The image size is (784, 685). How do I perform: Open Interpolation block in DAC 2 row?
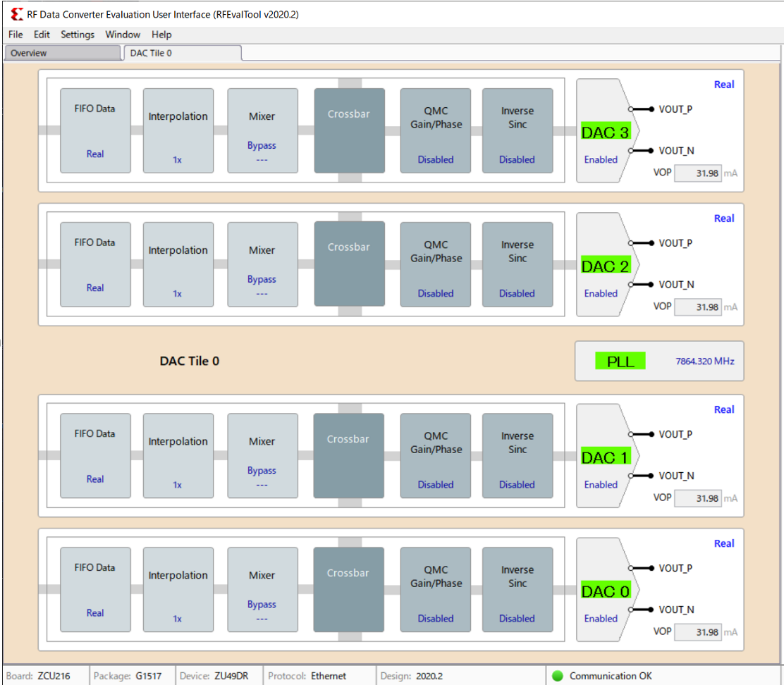pyautogui.click(x=178, y=265)
